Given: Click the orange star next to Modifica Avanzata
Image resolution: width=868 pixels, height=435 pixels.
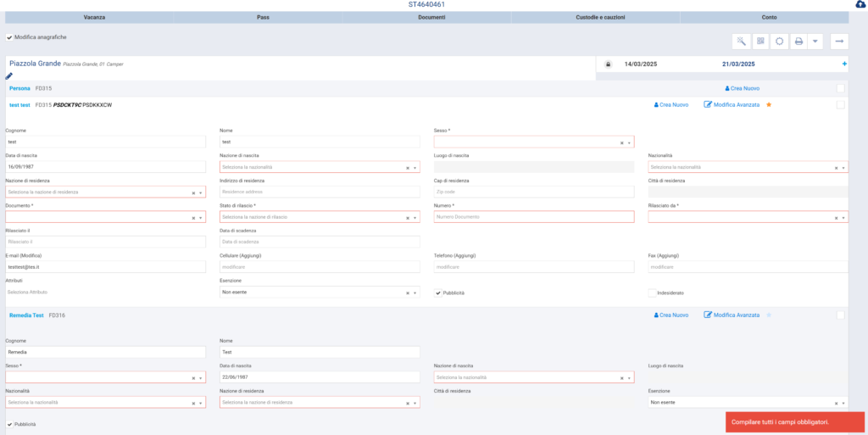Looking at the screenshot, I should (x=769, y=105).
